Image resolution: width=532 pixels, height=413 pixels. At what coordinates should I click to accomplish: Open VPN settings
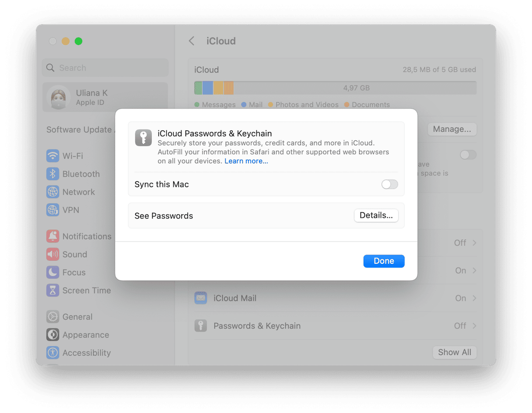coord(70,210)
